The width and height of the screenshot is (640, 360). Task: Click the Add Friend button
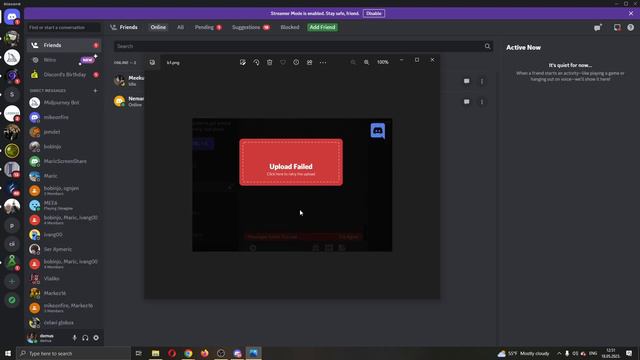(x=322, y=27)
